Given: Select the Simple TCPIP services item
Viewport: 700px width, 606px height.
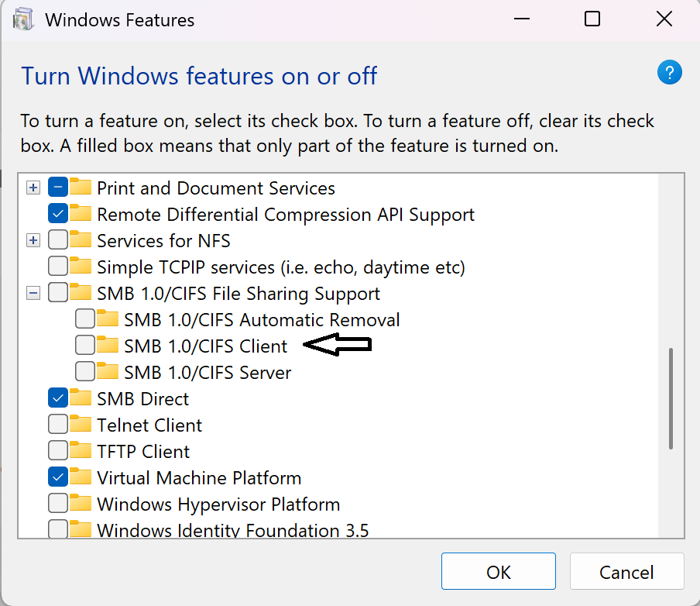Looking at the screenshot, I should point(280,267).
